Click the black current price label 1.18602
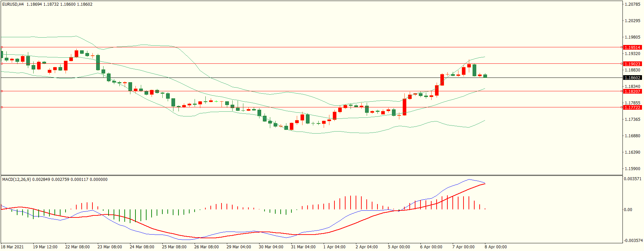The width and height of the screenshot is (644, 251). pos(632,78)
